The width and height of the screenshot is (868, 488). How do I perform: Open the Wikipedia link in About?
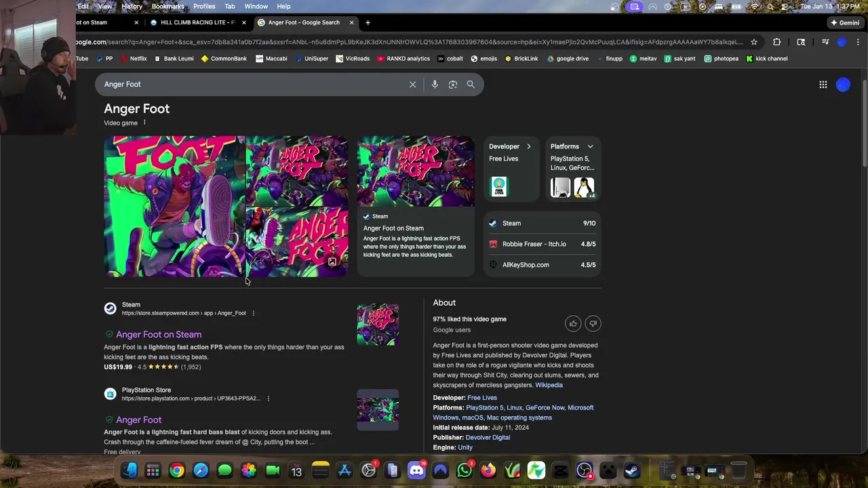coord(549,385)
